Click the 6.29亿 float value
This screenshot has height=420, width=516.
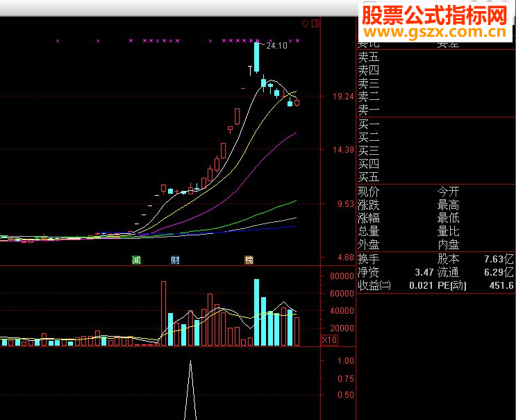click(x=499, y=272)
